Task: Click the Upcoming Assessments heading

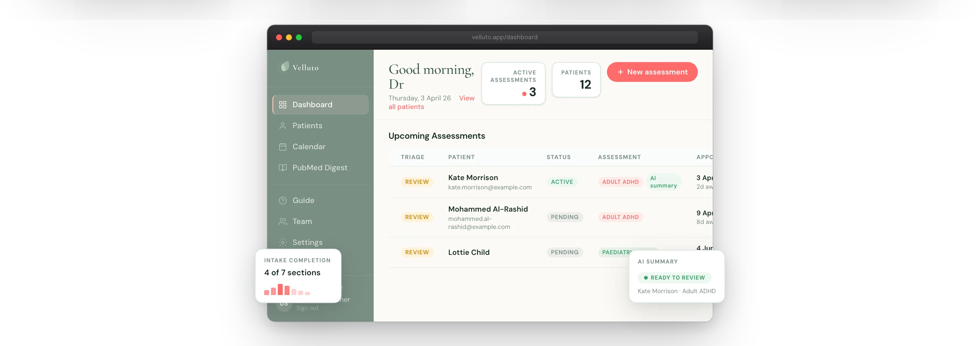Action: tap(436, 136)
